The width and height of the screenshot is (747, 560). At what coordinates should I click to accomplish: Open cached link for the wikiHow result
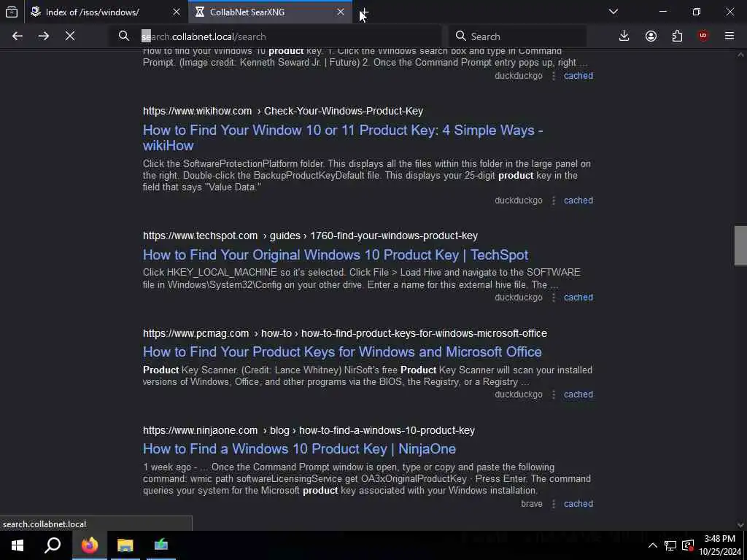click(578, 201)
